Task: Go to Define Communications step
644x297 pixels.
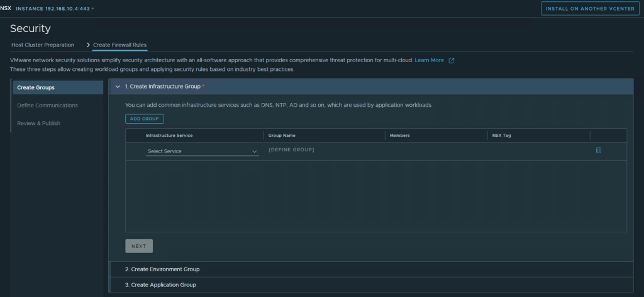Action: point(48,105)
